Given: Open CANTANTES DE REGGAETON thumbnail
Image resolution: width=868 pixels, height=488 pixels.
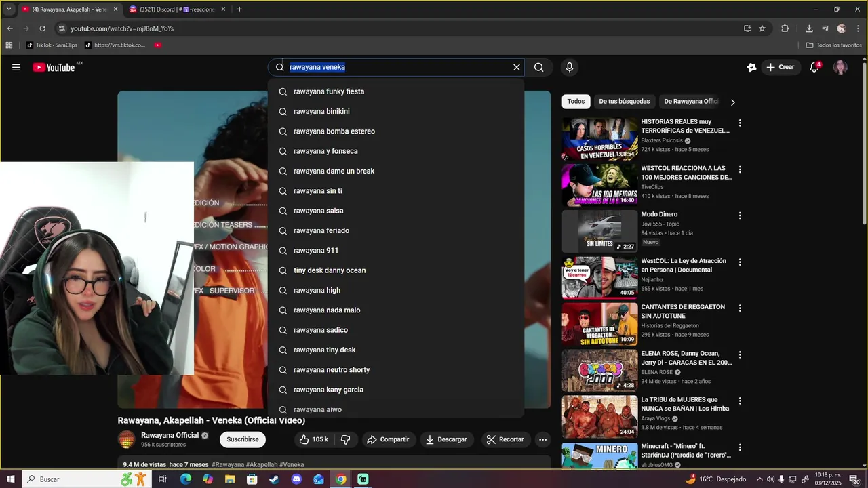Looking at the screenshot, I should pos(599,324).
